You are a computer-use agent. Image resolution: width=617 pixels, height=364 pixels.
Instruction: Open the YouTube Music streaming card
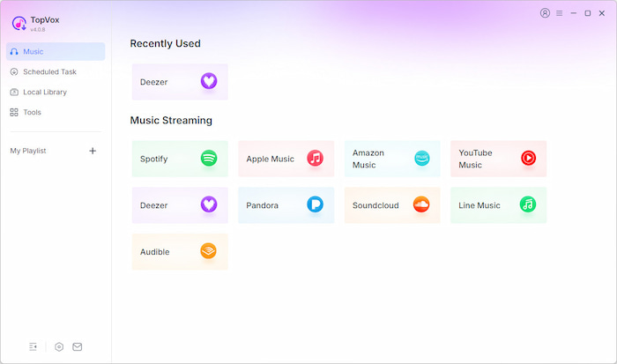point(499,159)
